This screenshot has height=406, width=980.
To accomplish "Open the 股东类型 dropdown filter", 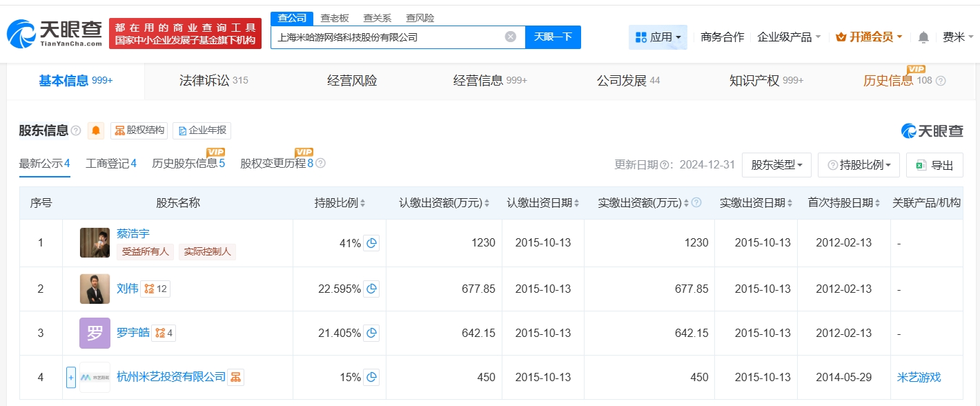I will coord(776,165).
